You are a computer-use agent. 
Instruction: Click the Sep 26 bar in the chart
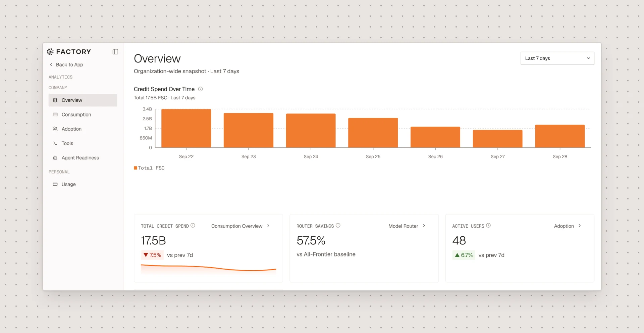tap(435, 137)
